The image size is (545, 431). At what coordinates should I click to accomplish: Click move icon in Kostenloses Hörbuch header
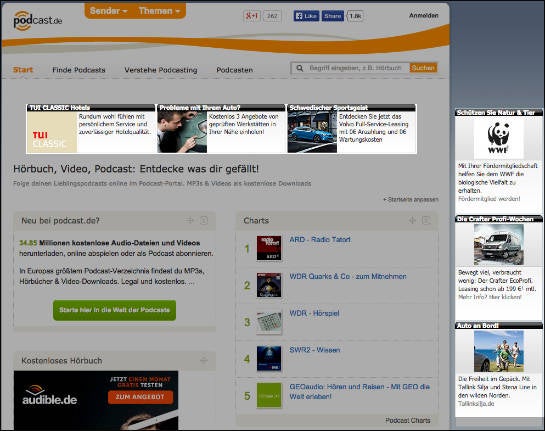point(204,360)
